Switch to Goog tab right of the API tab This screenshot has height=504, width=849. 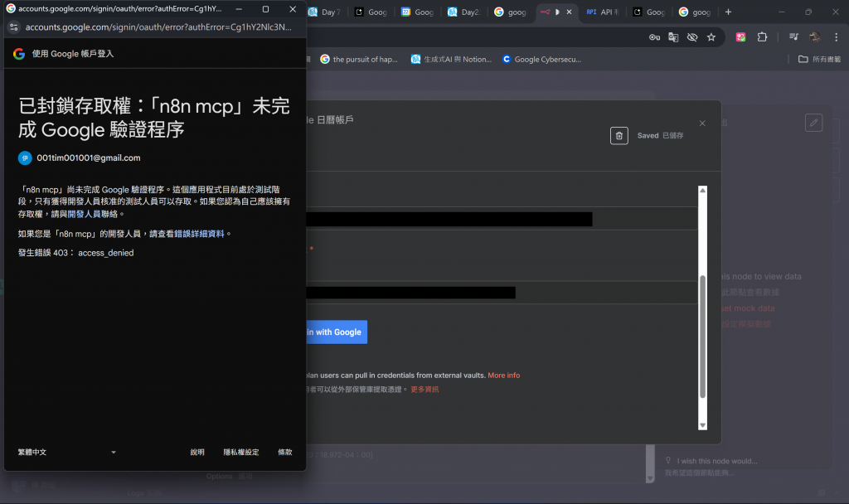pyautogui.click(x=649, y=12)
